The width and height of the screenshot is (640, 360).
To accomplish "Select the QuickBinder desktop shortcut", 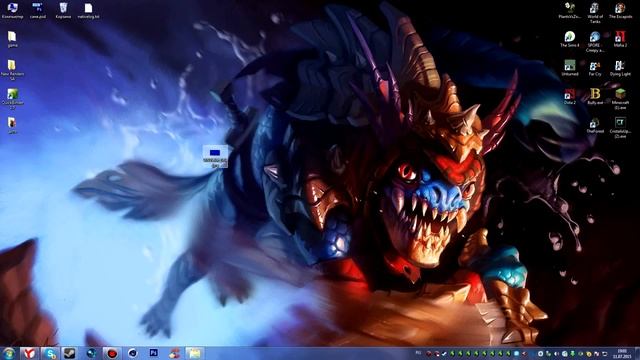I will point(12,99).
